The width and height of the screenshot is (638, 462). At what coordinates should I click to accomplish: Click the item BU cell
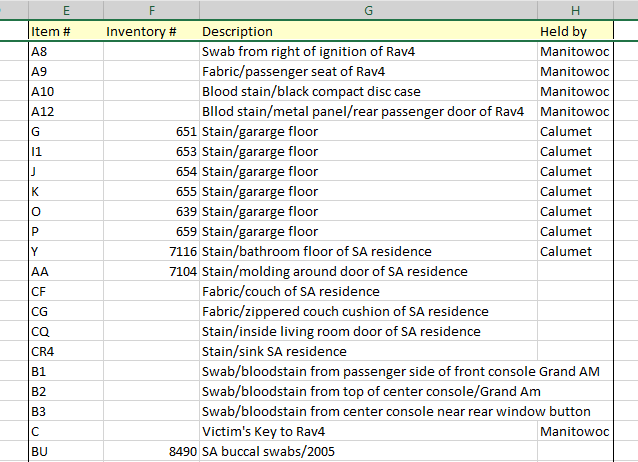(x=65, y=451)
